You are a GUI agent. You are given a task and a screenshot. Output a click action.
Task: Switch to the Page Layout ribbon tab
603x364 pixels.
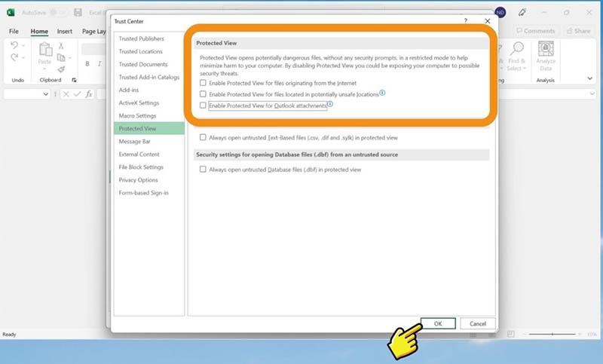click(93, 31)
